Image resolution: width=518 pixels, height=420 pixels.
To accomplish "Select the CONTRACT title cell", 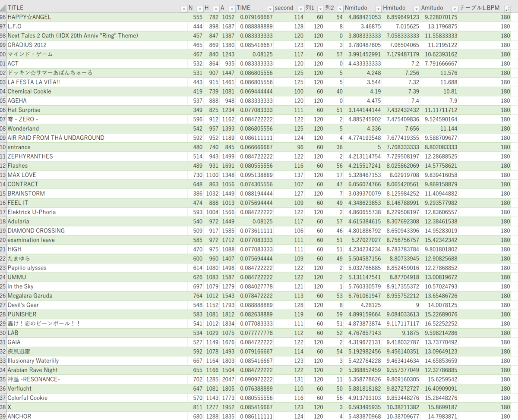I will click(97, 184).
